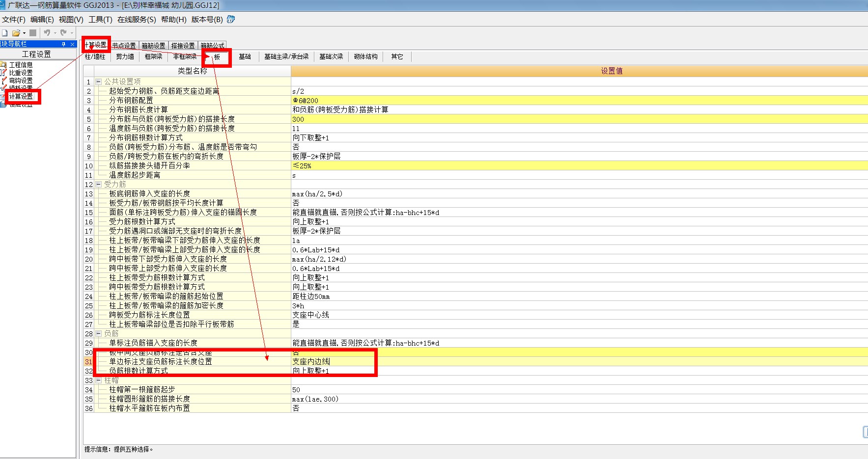Collapse the 柱帽 group
Viewport: 868px width, 459px height.
tap(98, 380)
